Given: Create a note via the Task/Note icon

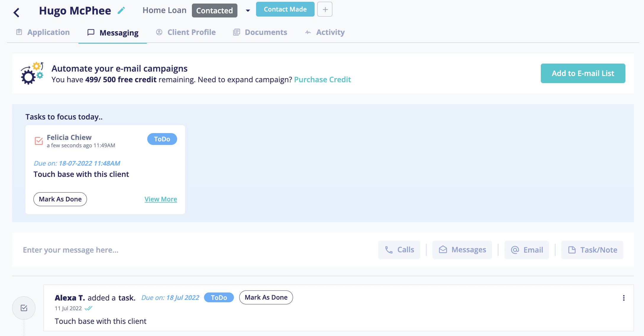Looking at the screenshot, I should coord(572,250).
